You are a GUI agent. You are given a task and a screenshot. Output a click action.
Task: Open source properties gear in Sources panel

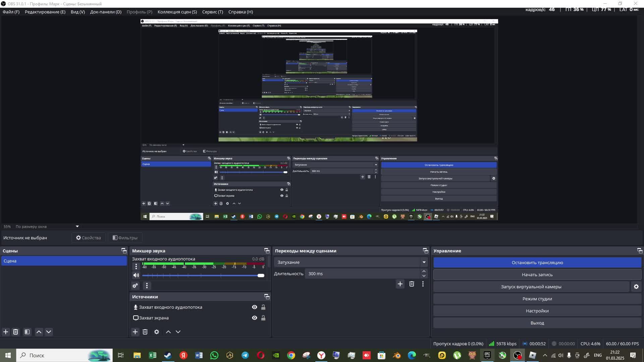click(157, 332)
